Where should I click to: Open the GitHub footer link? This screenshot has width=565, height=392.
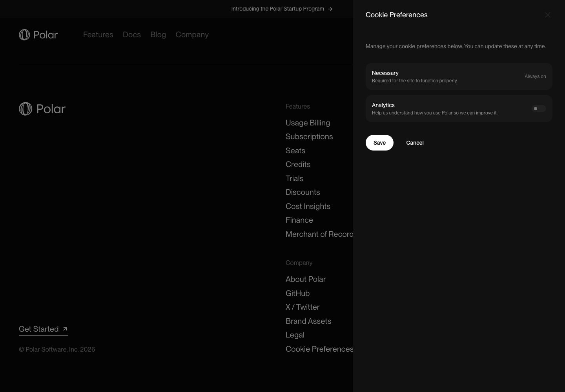[x=297, y=294]
